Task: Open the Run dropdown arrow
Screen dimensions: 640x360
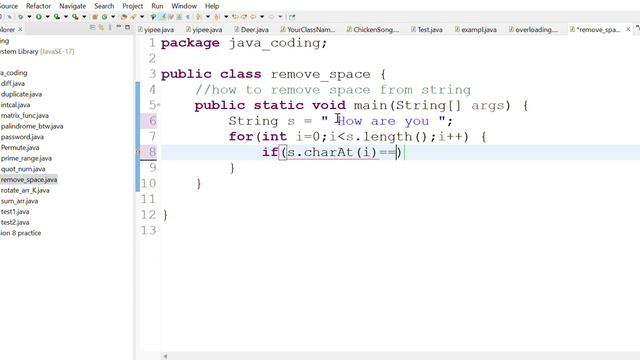Action: [x=47, y=17]
